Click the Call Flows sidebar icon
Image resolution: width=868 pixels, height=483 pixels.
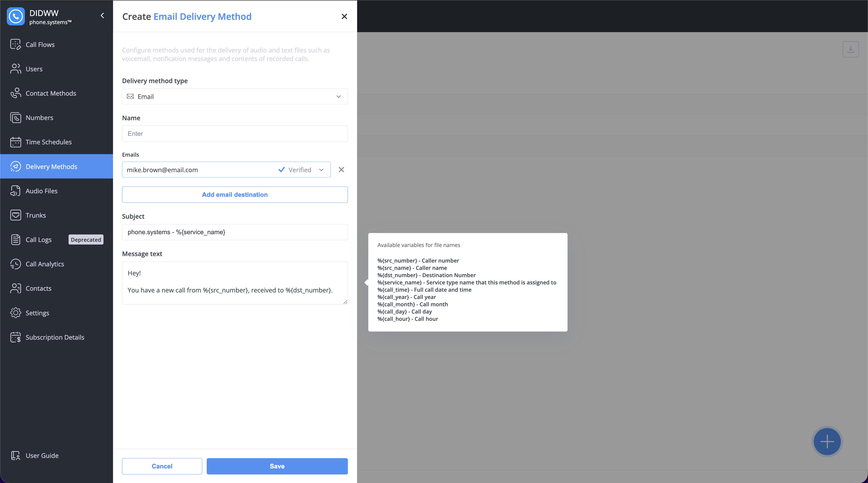point(16,44)
